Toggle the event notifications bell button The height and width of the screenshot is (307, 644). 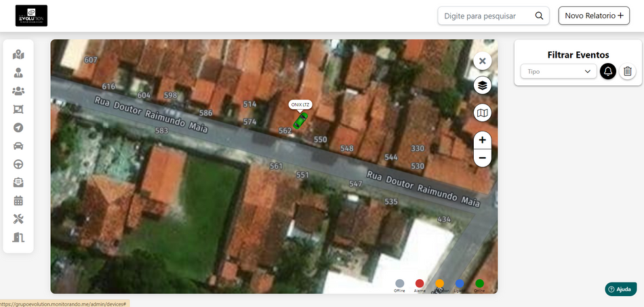pos(608,71)
